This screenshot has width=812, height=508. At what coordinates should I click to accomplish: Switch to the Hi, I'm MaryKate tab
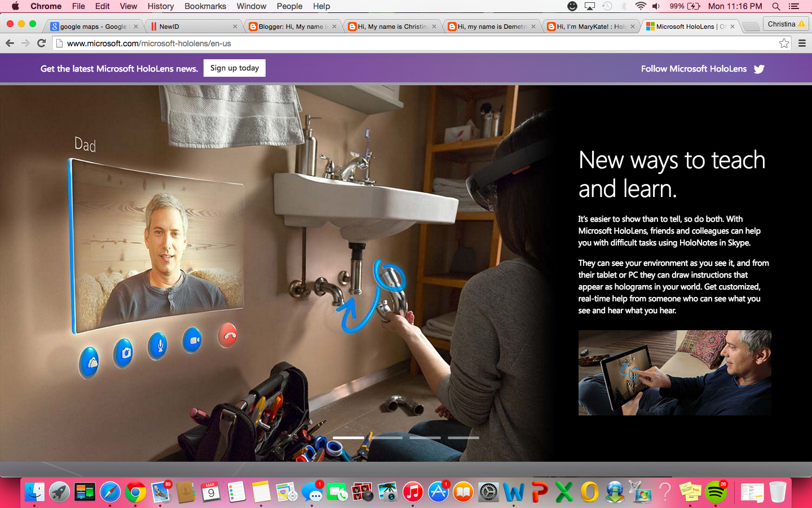[592, 27]
